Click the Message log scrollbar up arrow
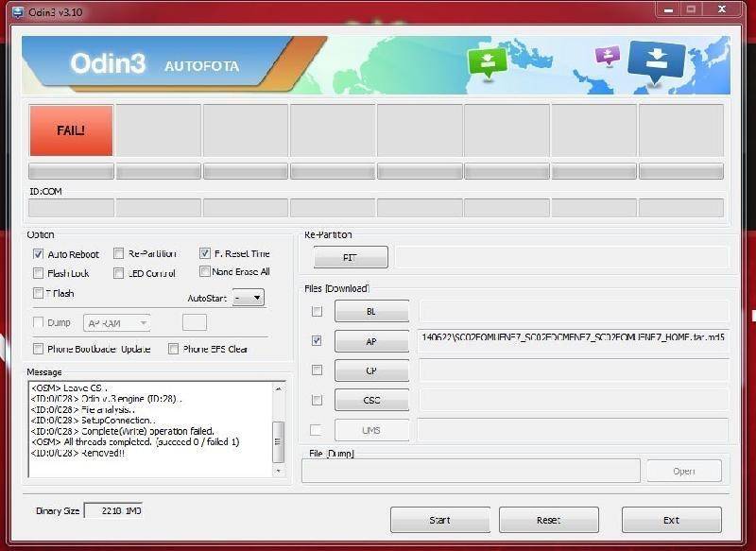 (278, 388)
